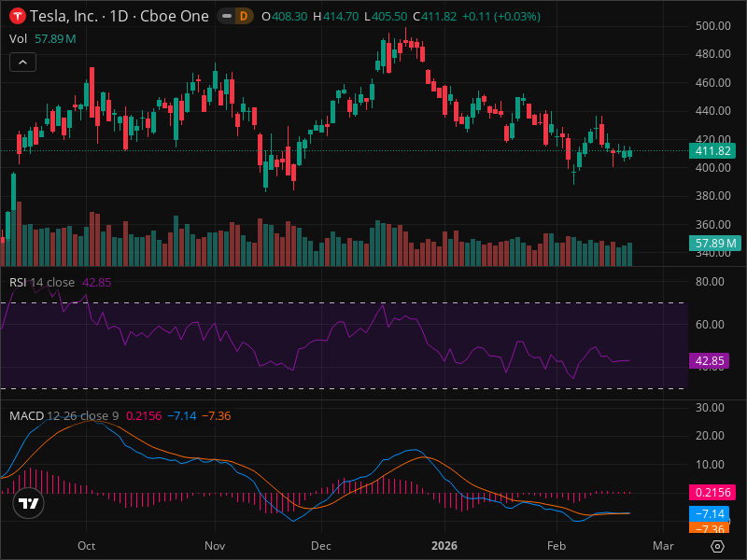
Task: Click the signal line label −7.36
Action: click(x=710, y=527)
